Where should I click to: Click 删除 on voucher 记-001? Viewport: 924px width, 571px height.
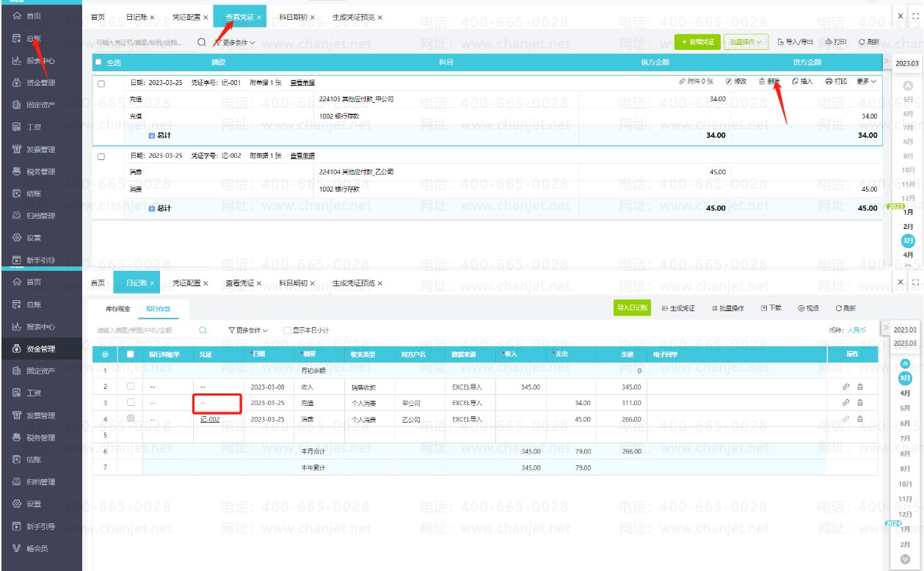click(769, 81)
